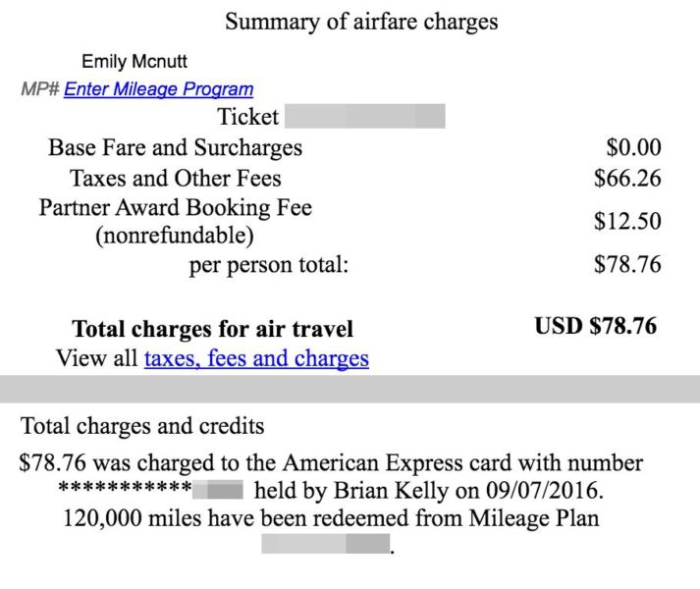Screen dimensions: 700x589
Task: Select the $0.00 base fare amount
Action: (x=633, y=147)
